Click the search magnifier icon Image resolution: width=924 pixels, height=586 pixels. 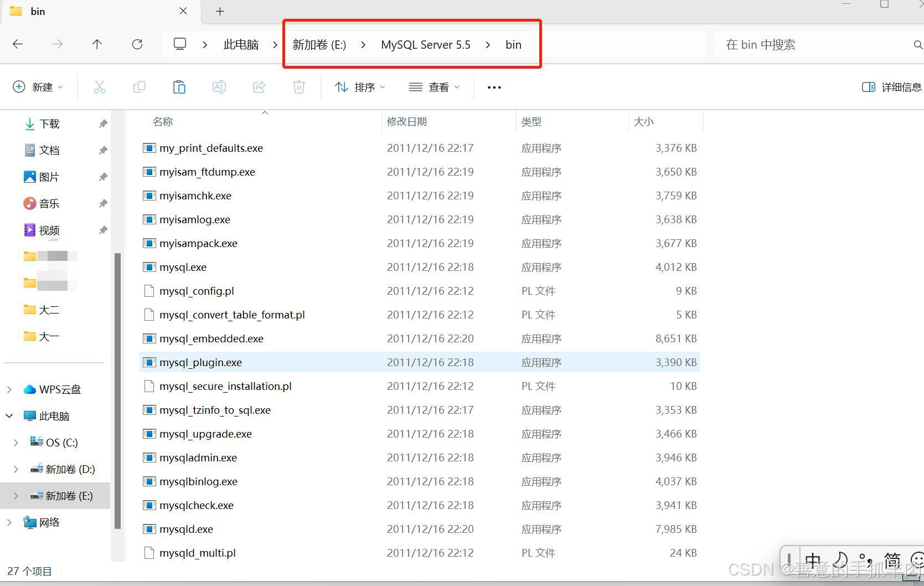click(x=918, y=45)
